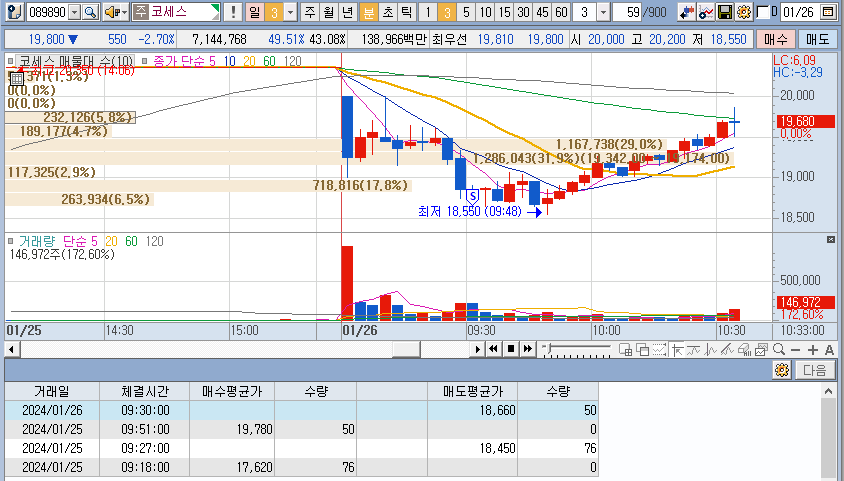Click the horizontal chart scrollbar thumb
This screenshot has height=481, width=844.
coord(406,350)
